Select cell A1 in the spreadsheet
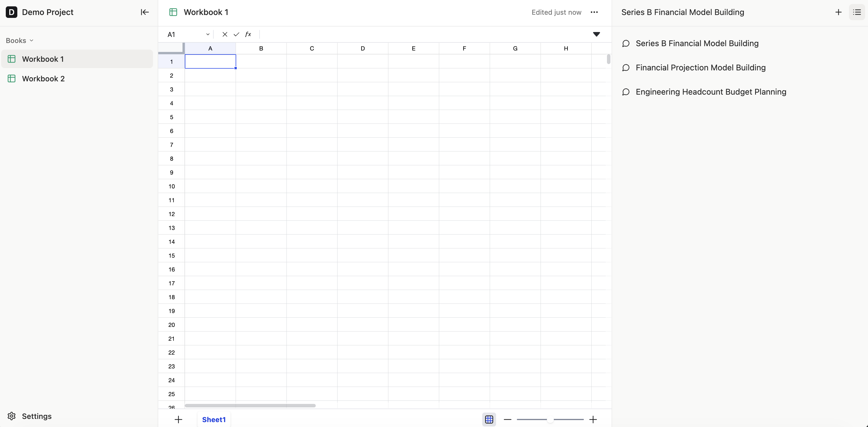The image size is (868, 427). [x=210, y=62]
